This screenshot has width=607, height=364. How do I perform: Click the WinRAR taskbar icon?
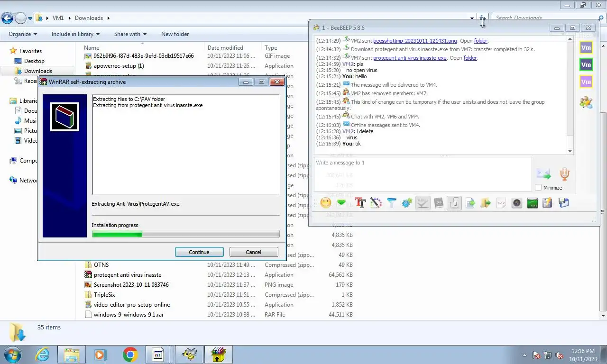[219, 355]
